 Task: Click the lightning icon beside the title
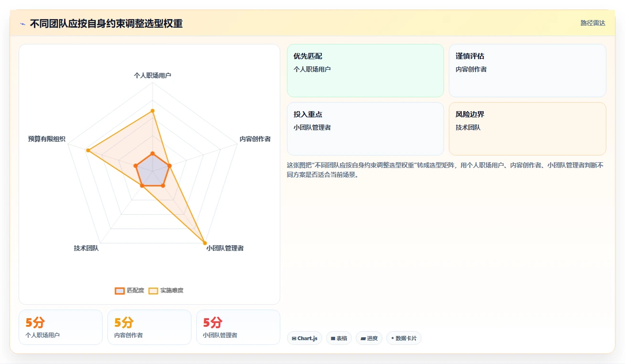[22, 24]
